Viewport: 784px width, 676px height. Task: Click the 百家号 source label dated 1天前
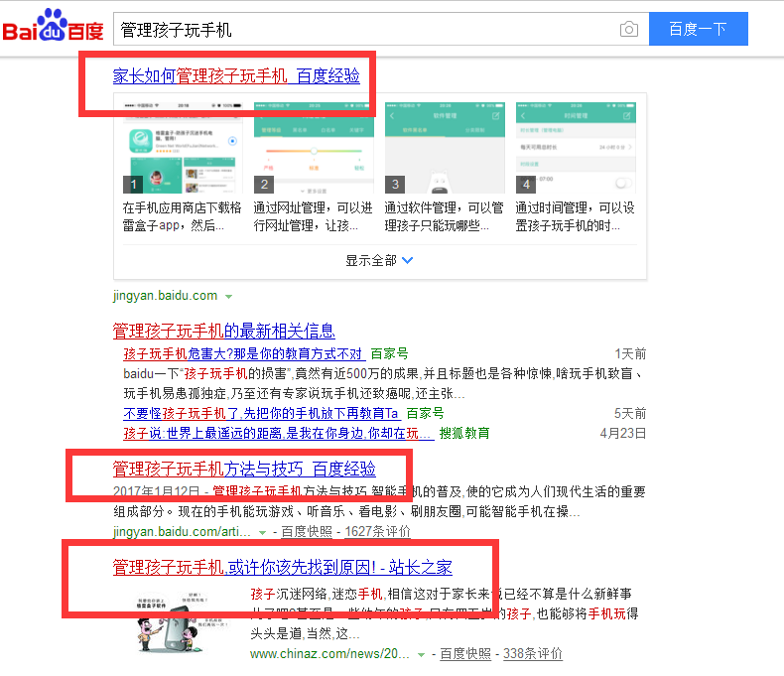389,354
